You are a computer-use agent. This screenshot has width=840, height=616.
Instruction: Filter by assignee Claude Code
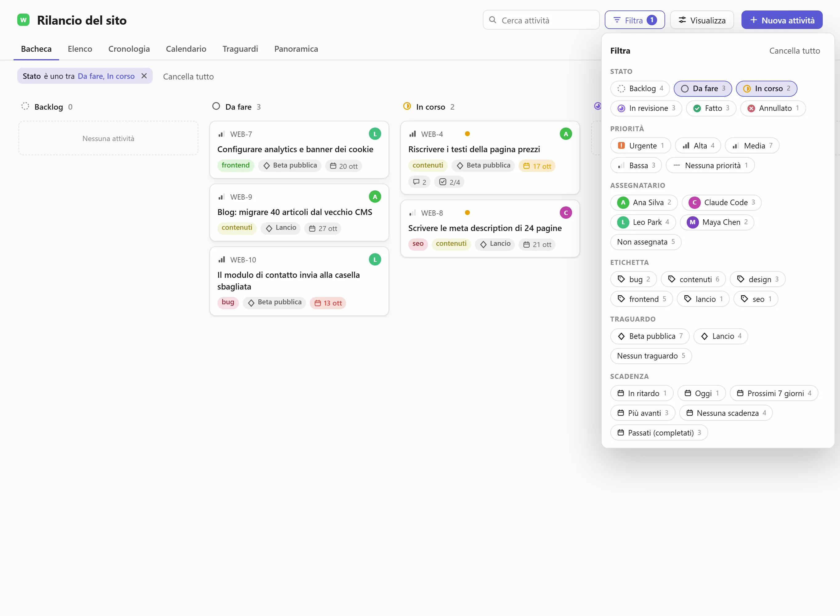click(x=721, y=202)
